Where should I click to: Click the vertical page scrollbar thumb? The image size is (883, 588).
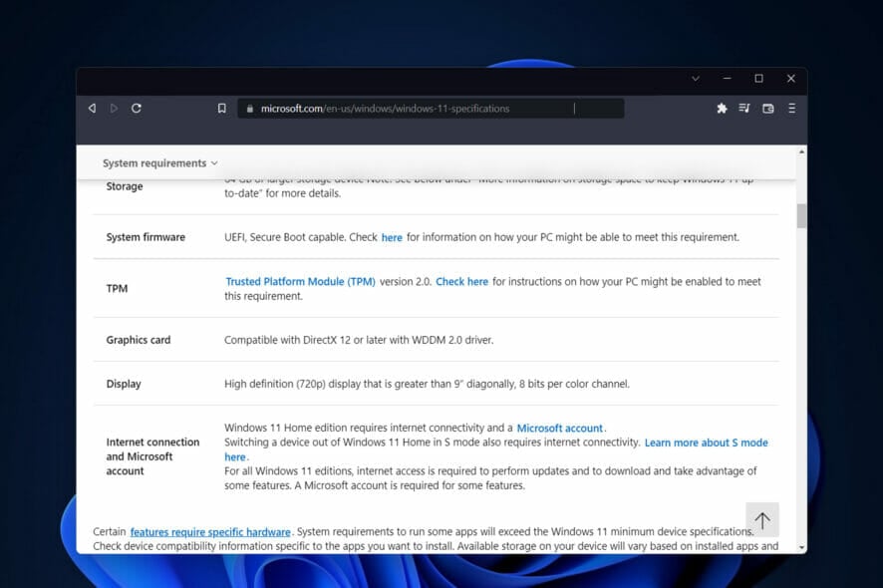tap(801, 215)
